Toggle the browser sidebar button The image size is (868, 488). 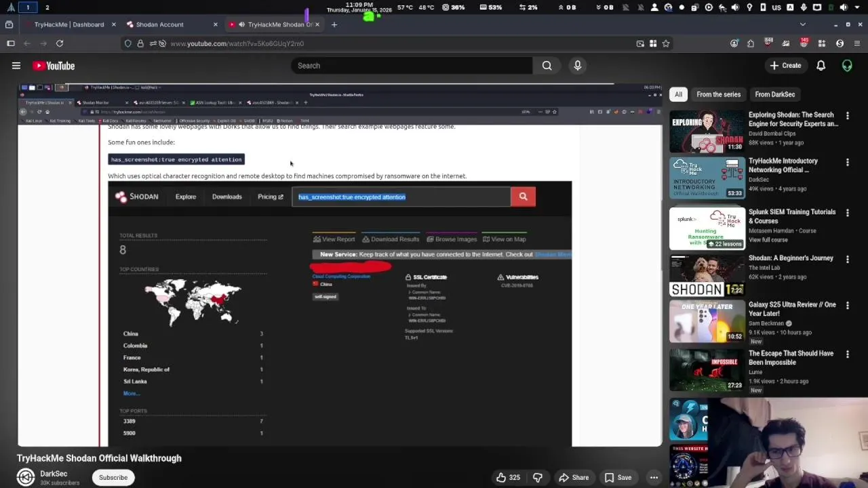click(10, 43)
